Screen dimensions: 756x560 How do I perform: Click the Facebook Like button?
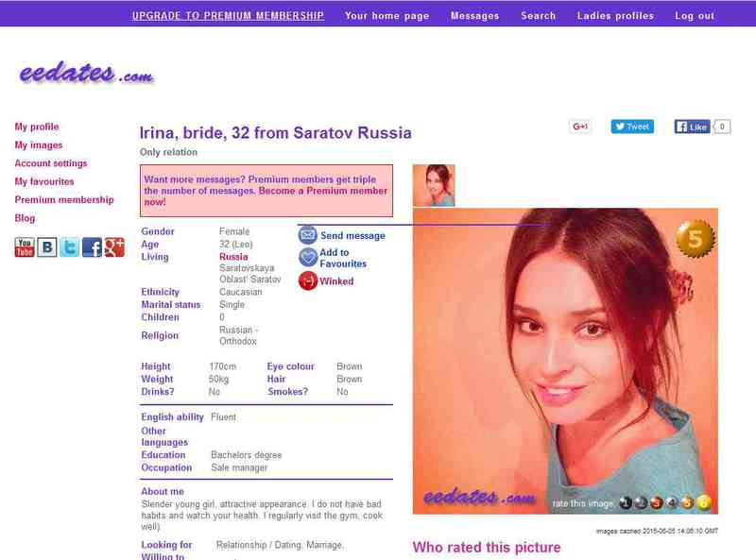(692, 127)
